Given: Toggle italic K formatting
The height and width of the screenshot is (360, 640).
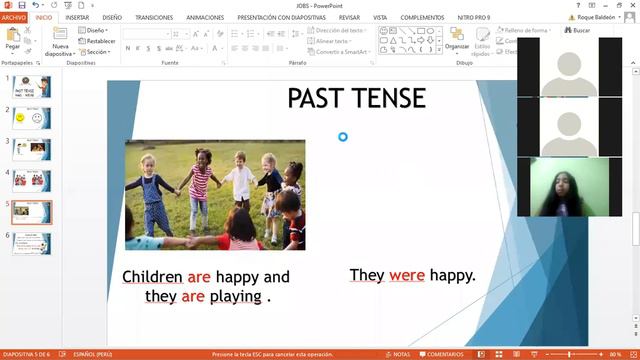Looking at the screenshot, I should coord(138,48).
